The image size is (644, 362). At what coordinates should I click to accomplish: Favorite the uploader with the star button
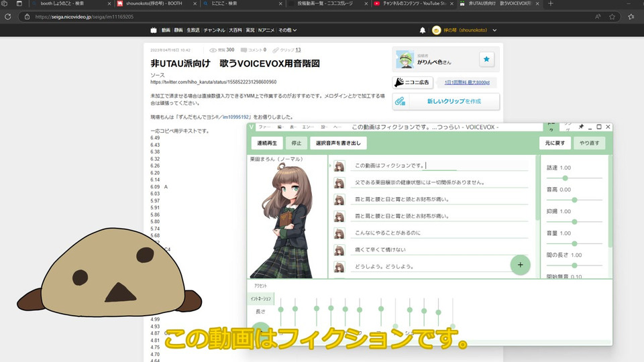coord(487,59)
